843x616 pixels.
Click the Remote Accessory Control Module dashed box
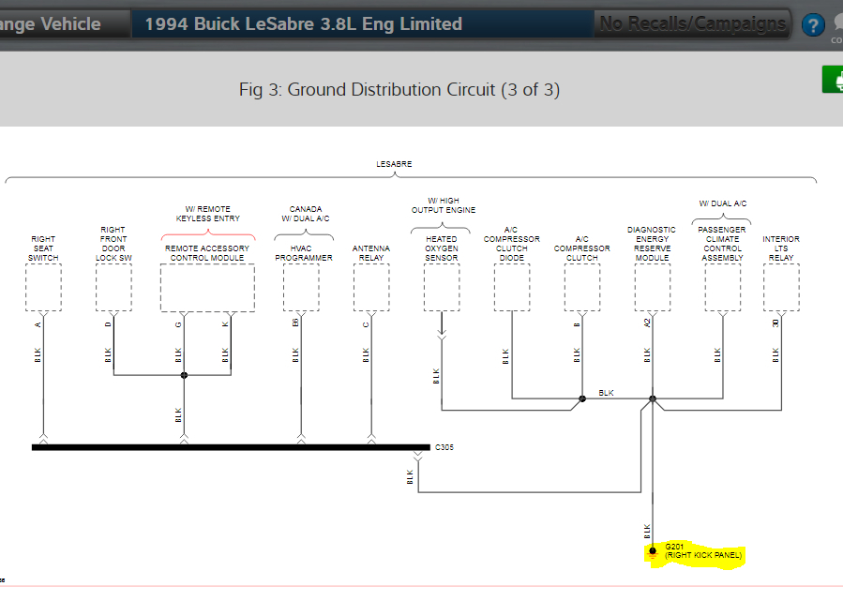coord(207,288)
